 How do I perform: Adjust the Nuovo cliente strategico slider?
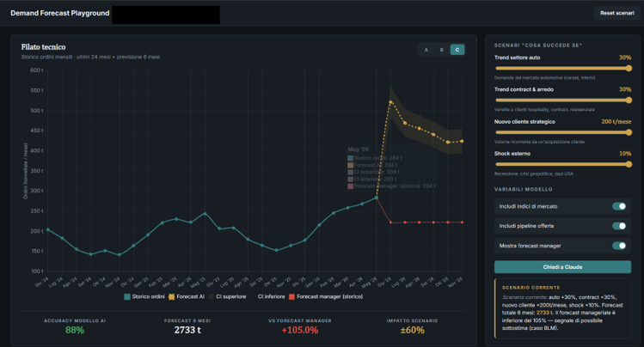tap(562, 132)
